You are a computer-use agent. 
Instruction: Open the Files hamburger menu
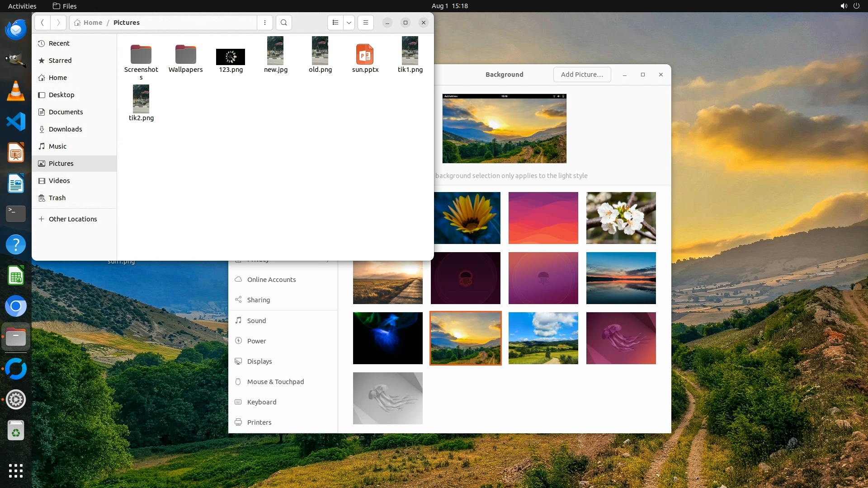366,23
